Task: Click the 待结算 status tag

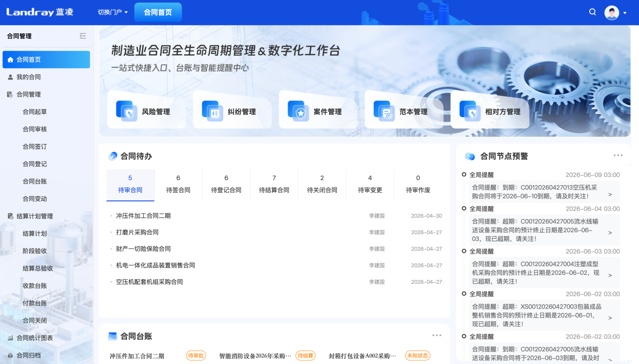Action: (305, 356)
